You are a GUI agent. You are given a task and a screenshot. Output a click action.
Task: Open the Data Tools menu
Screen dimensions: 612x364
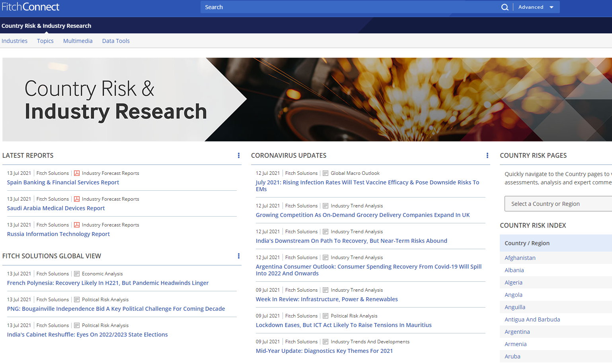click(x=116, y=41)
